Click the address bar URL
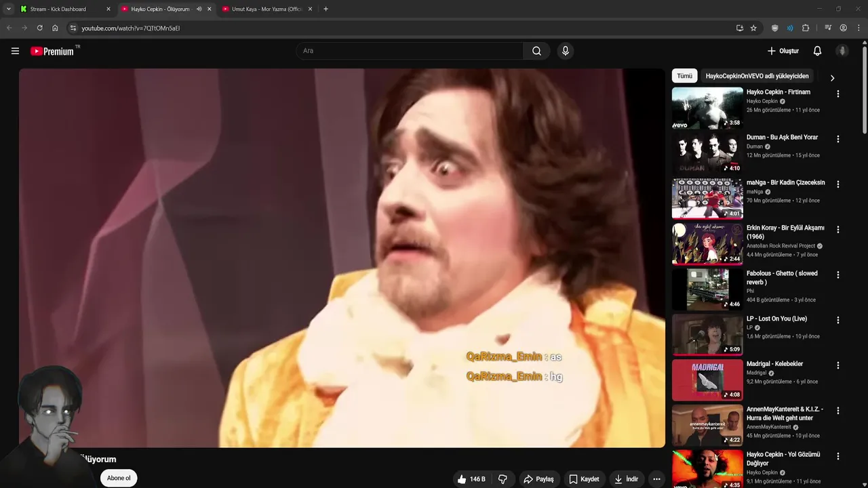This screenshot has width=868, height=488. tap(130, 28)
